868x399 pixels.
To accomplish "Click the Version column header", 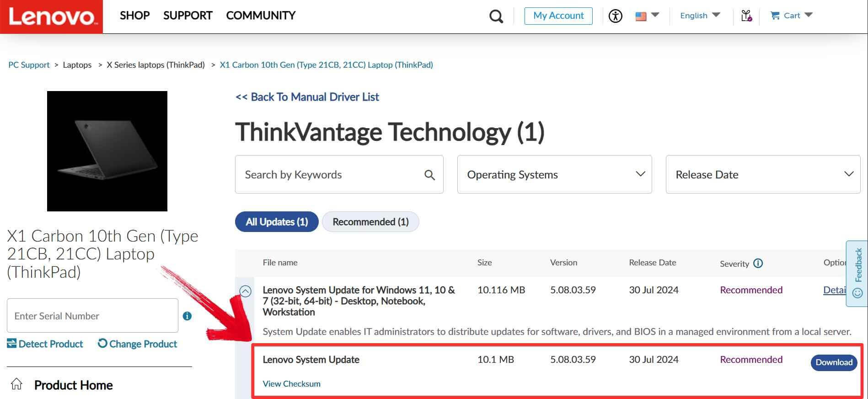I will click(563, 263).
